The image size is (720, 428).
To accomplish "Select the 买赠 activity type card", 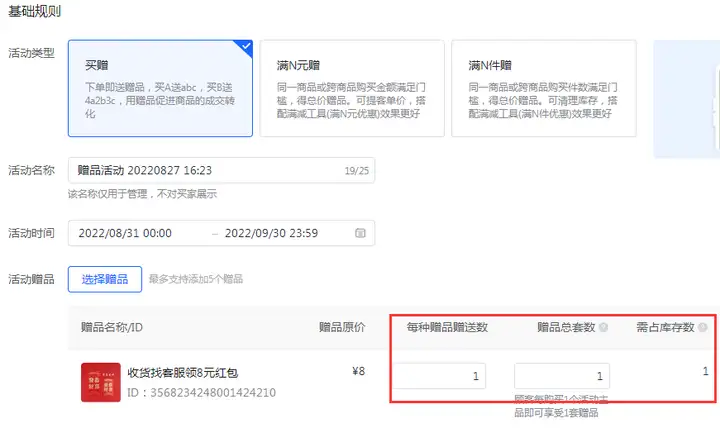I will point(160,88).
